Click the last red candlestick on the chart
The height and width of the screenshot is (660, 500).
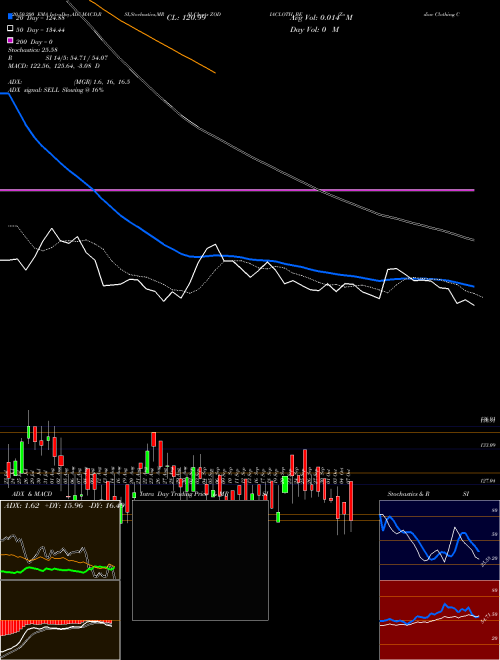(351, 501)
